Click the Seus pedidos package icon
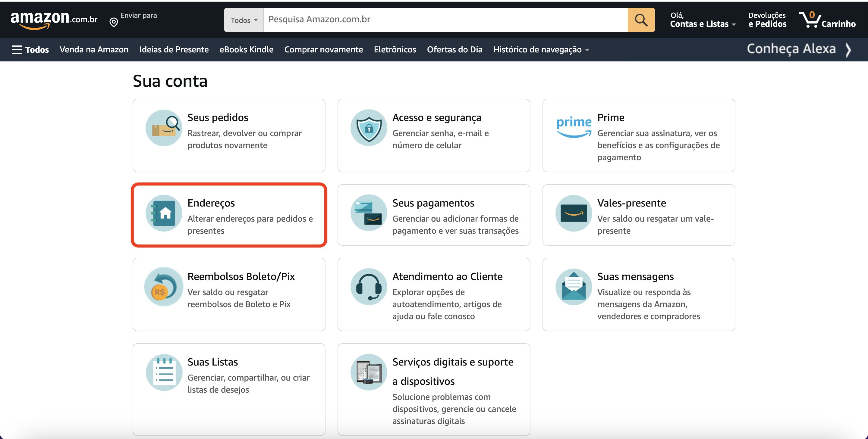868x439 pixels. coord(164,128)
